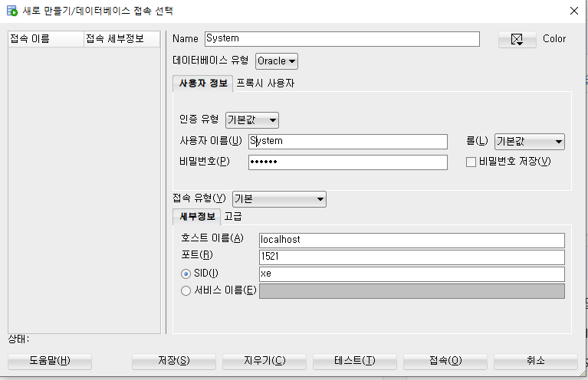
Task: Open the connection color picker button
Action: point(517,39)
